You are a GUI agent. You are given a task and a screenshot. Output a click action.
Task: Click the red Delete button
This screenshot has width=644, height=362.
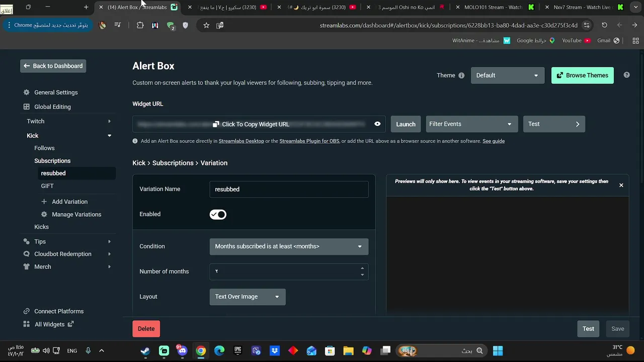(x=146, y=329)
